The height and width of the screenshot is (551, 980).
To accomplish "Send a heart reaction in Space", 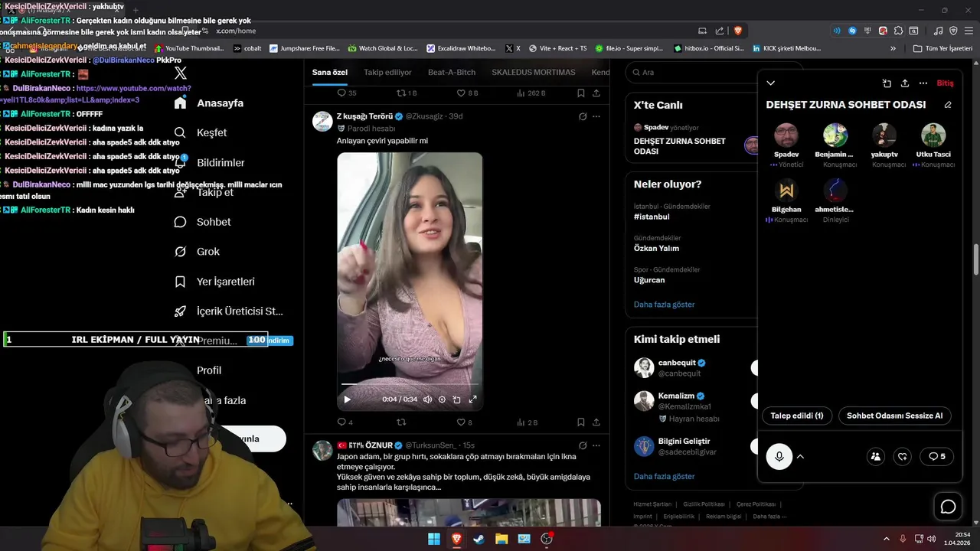I will [x=903, y=456].
